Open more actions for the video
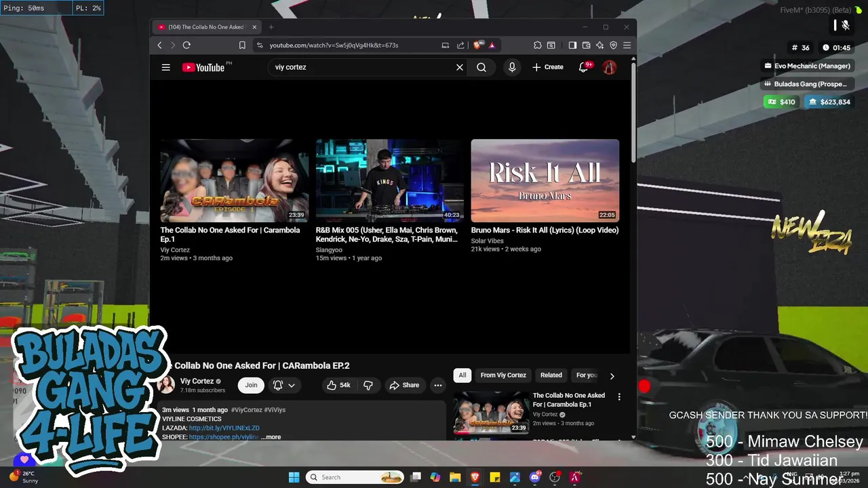Viewport: 868px width, 488px height. [438, 385]
